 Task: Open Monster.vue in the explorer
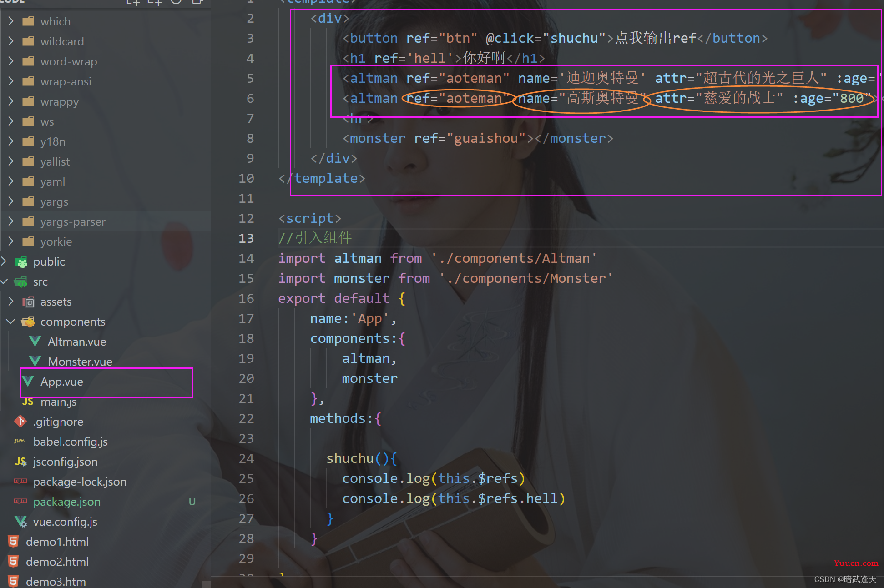pyautogui.click(x=80, y=362)
